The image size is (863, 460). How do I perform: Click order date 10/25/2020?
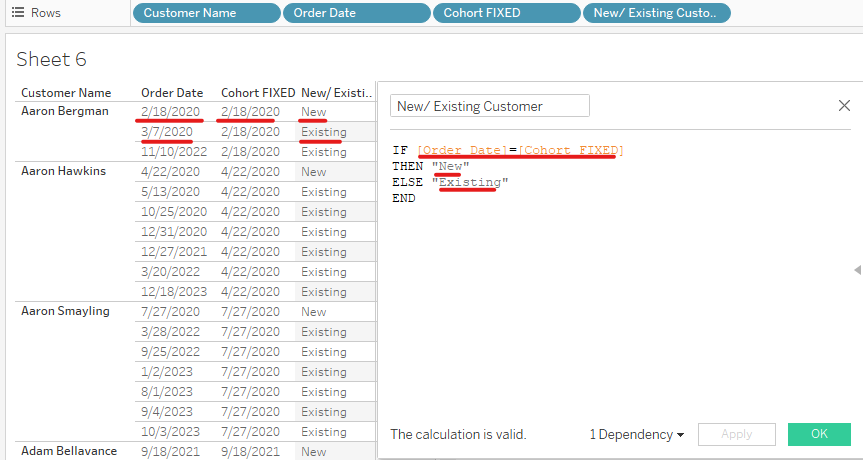(x=174, y=212)
